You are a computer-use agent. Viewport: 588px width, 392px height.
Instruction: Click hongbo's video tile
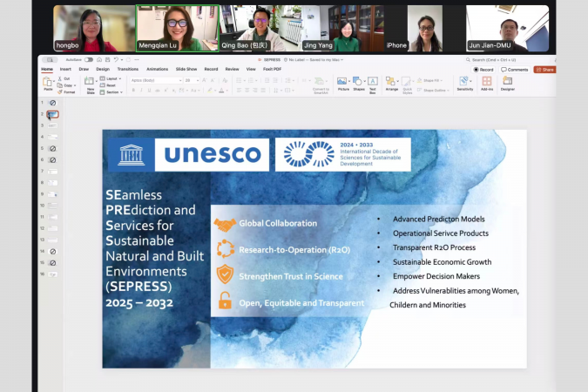click(x=94, y=28)
